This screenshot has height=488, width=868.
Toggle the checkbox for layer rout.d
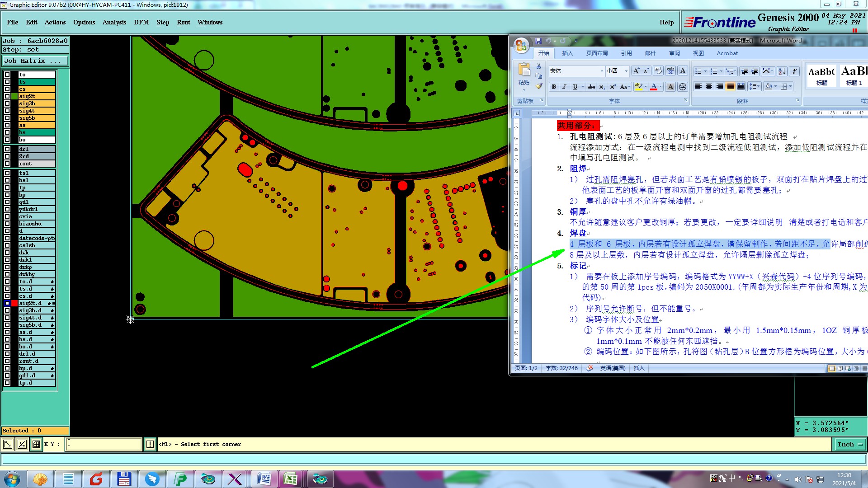pyautogui.click(x=7, y=361)
